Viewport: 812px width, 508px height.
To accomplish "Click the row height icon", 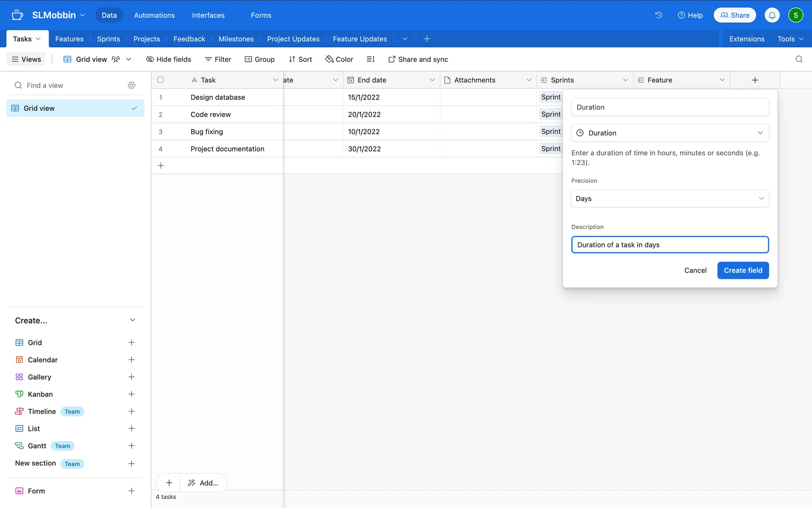I will coord(370,59).
